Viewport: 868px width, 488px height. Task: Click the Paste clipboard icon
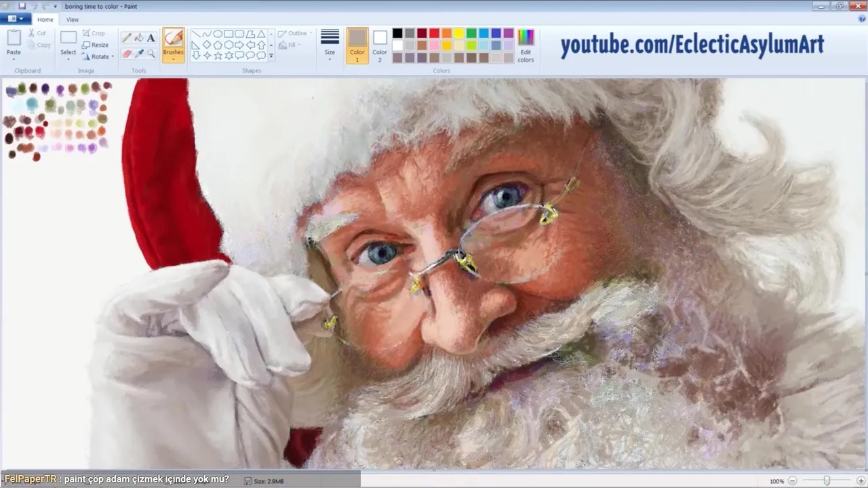click(14, 37)
